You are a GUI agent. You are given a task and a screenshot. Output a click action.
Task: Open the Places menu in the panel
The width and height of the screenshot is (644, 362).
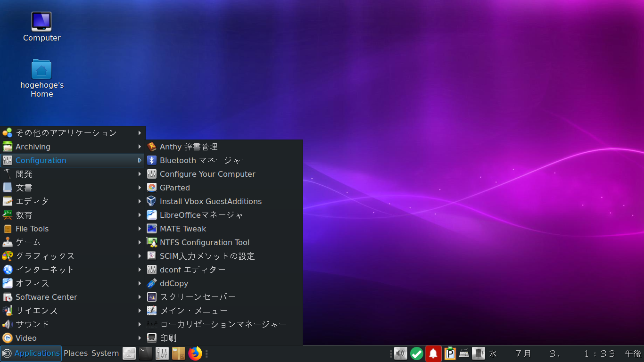point(76,354)
